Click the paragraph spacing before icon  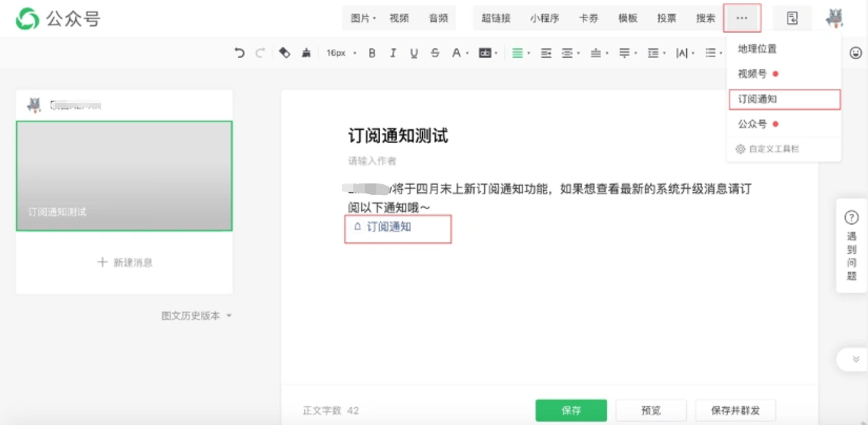click(x=596, y=54)
